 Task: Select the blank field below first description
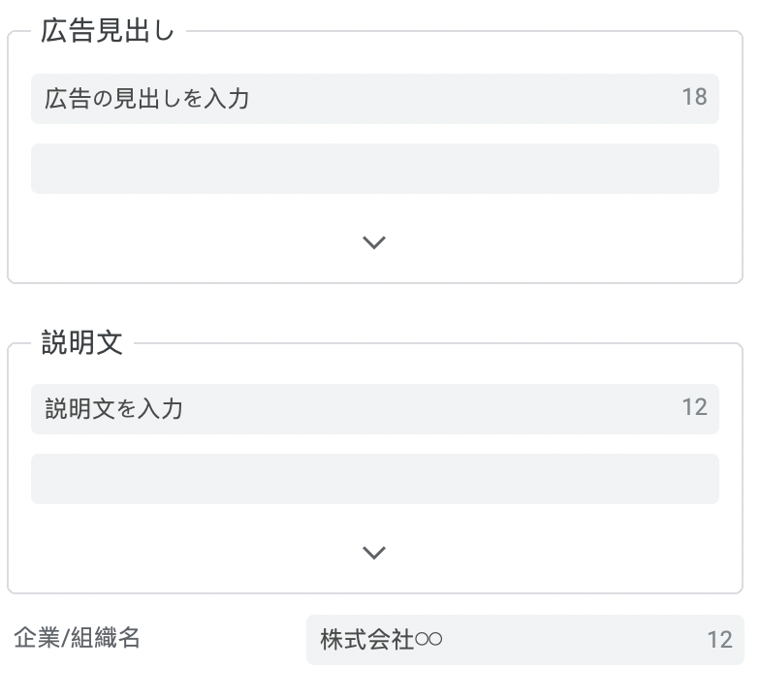374,479
